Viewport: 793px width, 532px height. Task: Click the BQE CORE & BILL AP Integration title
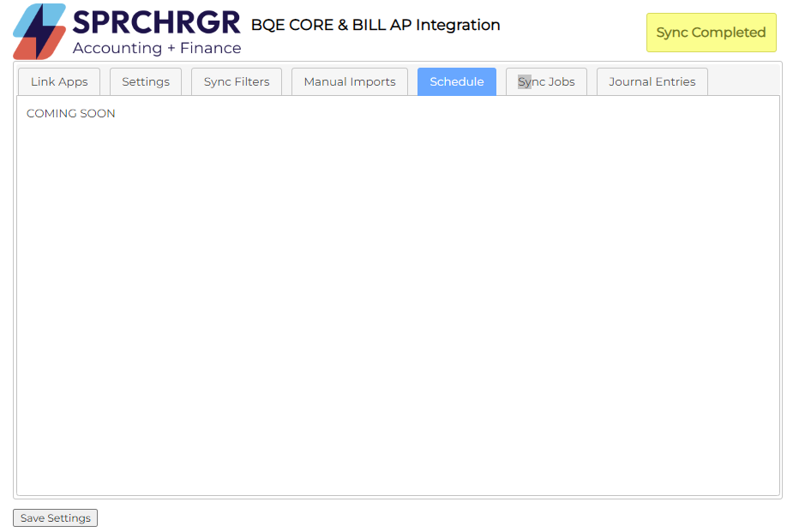[x=375, y=25]
